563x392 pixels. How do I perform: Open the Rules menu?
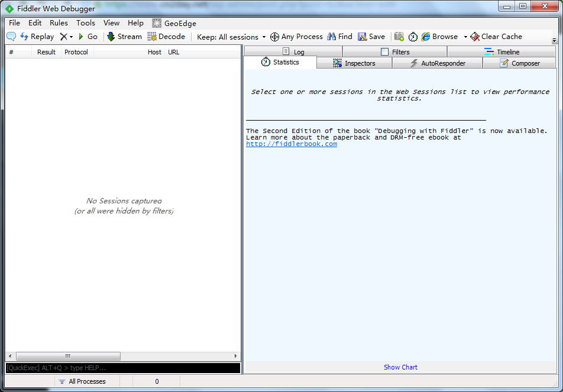tap(59, 23)
